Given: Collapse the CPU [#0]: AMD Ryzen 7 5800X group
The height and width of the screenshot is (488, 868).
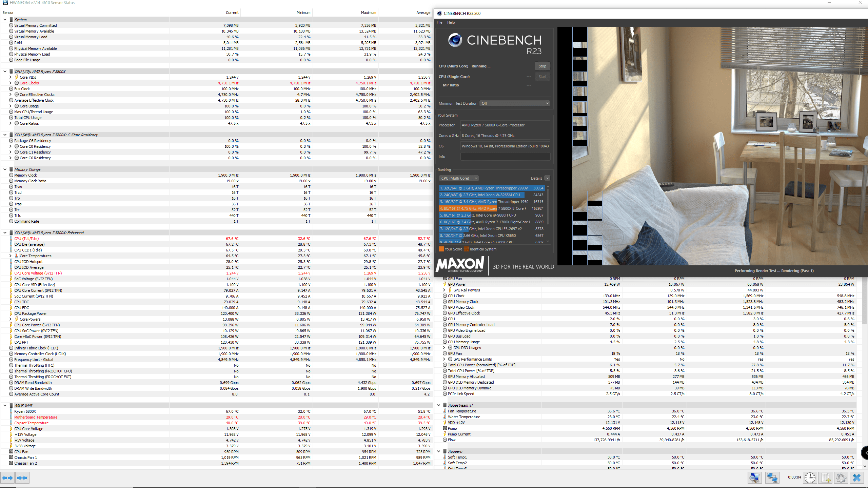Looking at the screenshot, I should pos(5,72).
